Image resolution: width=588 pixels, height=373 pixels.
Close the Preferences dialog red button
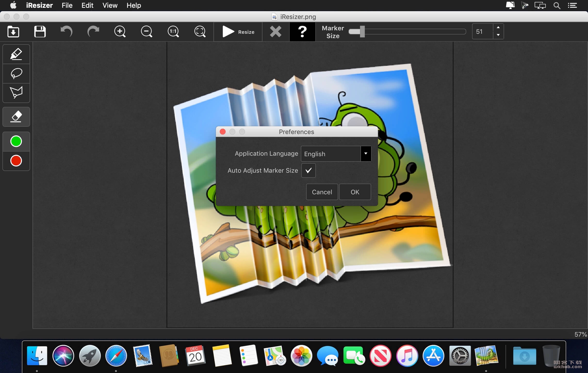pyautogui.click(x=223, y=132)
